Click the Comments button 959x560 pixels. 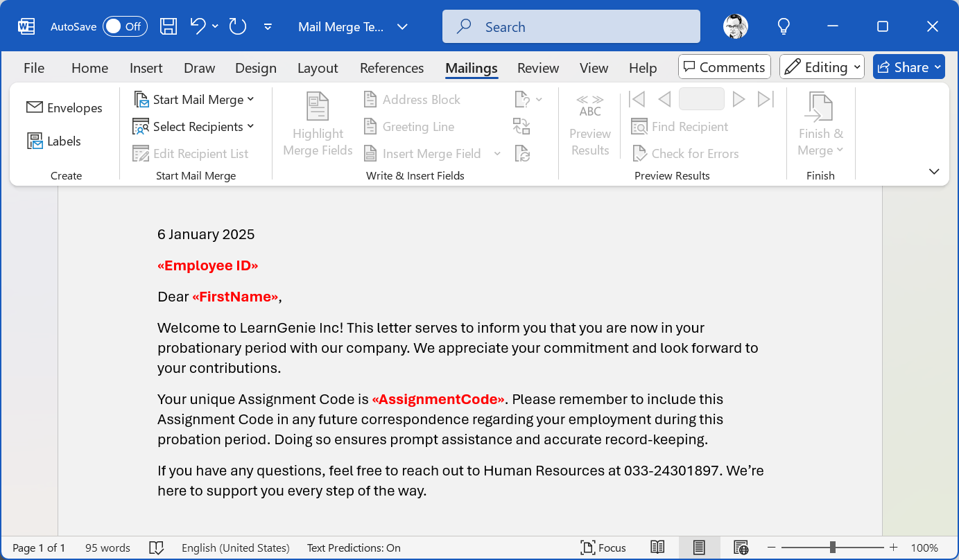[725, 67]
